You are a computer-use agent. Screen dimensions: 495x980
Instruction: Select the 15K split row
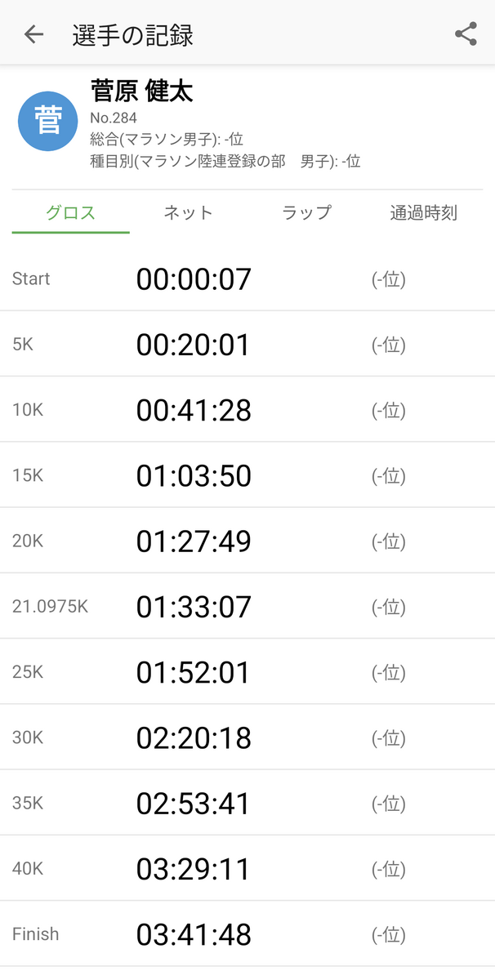pos(247,475)
